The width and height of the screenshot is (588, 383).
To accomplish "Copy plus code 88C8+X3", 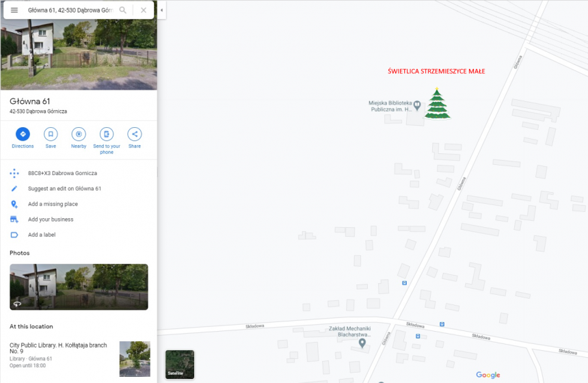I will (x=62, y=174).
